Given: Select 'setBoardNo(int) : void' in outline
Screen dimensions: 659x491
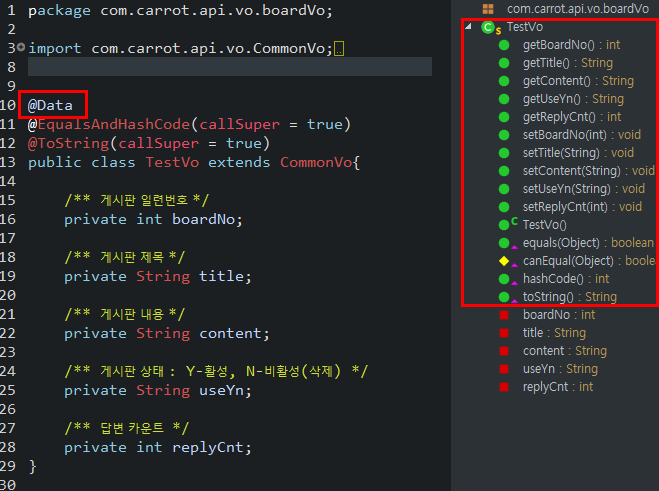Looking at the screenshot, I should pyautogui.click(x=582, y=135).
